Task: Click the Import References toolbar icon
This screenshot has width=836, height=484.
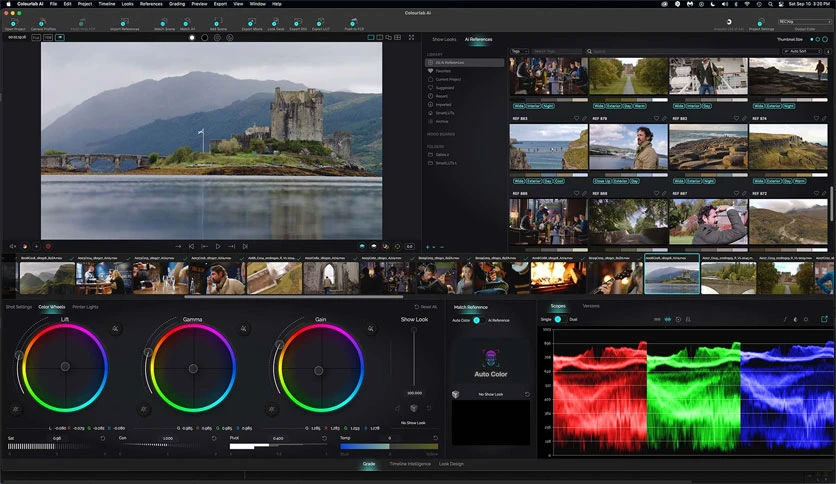Action: coord(124,23)
